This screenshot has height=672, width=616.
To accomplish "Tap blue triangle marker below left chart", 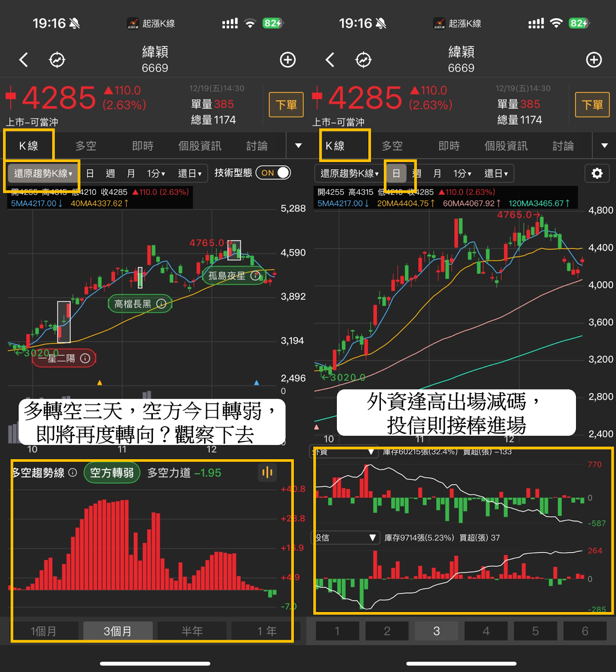I will [x=257, y=383].
